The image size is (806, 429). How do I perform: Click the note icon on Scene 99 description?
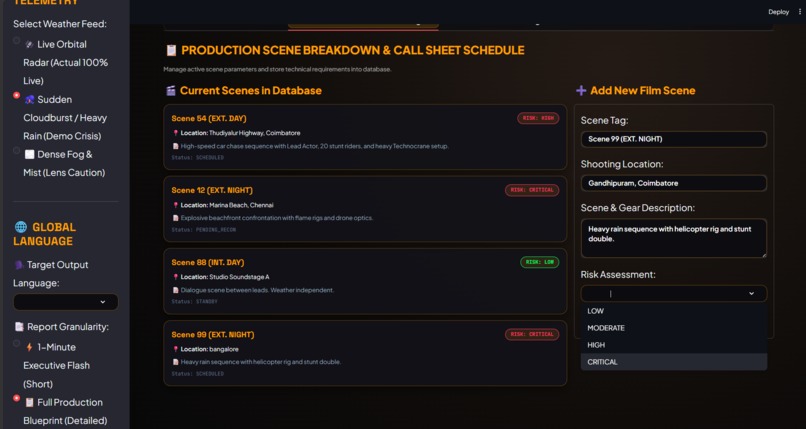coord(175,362)
